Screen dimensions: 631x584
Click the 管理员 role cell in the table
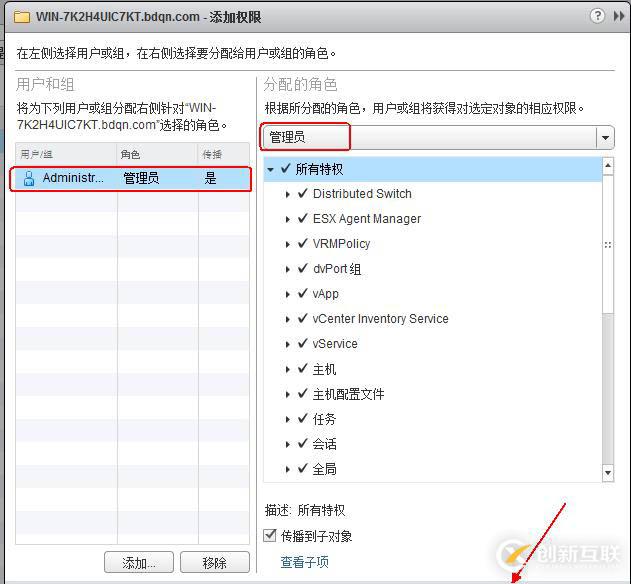(141, 178)
